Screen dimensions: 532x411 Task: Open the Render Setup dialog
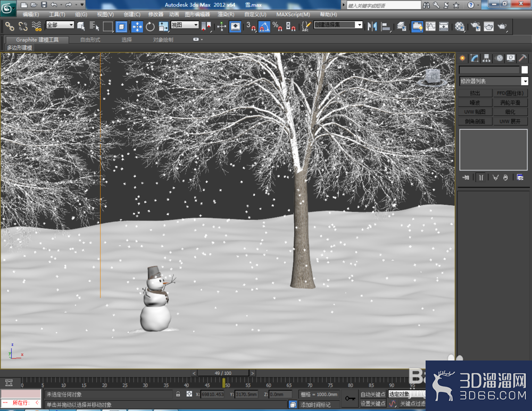pyautogui.click(x=476, y=27)
